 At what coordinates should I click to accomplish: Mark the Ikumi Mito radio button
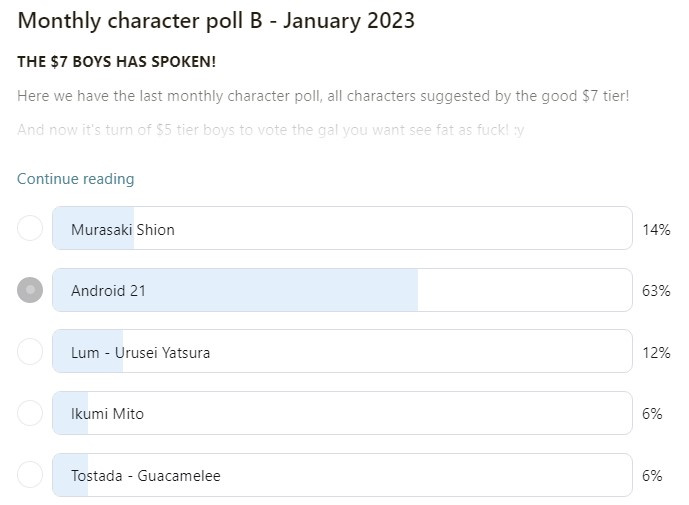click(30, 413)
